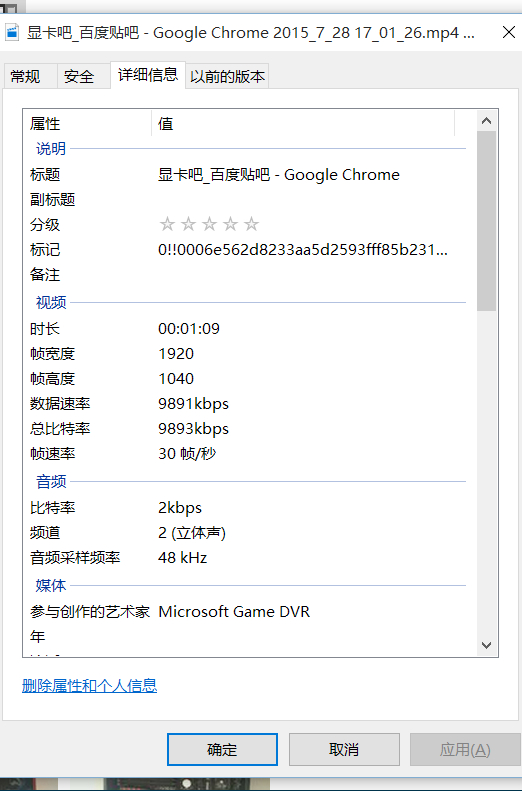Click the 标题 value field
The width and height of the screenshot is (522, 791).
click(x=279, y=175)
